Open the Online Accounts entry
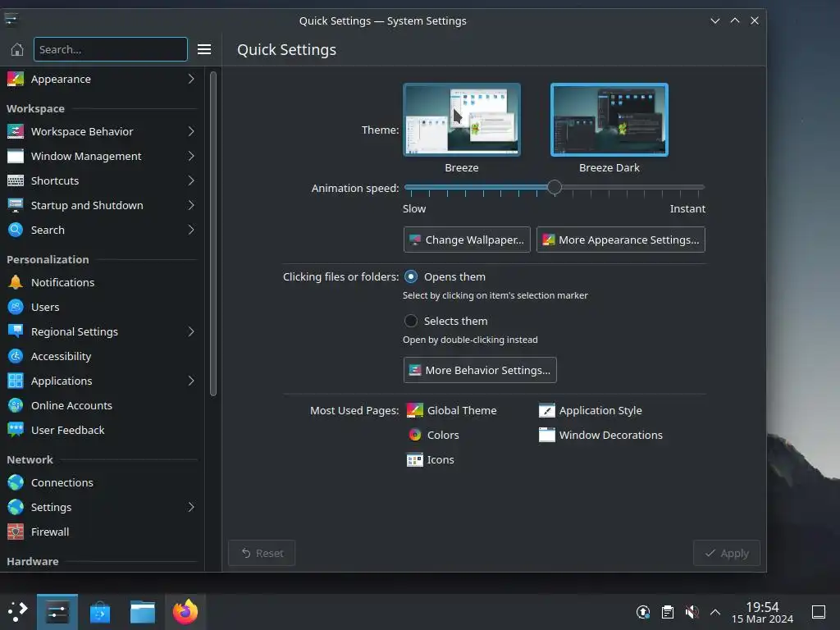Screen dimensions: 840x630 click(x=102, y=405)
